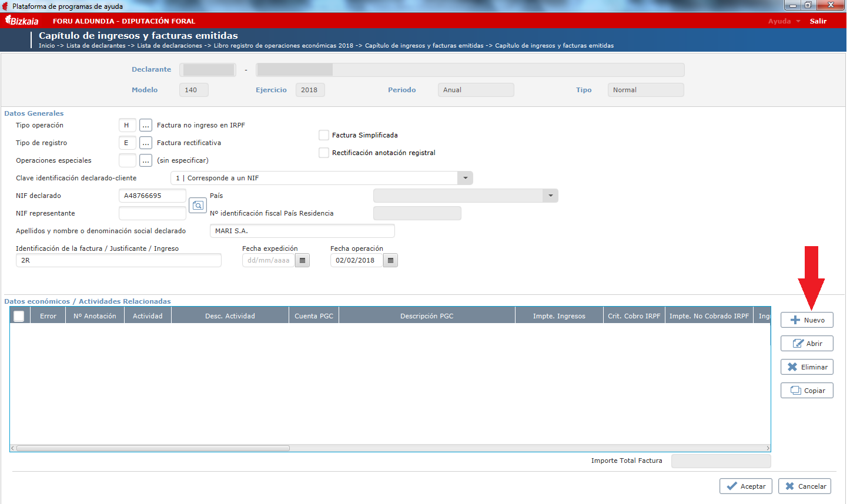Open Tipo de registro lookup ellipsis button
The image size is (850, 504).
pyautogui.click(x=146, y=143)
